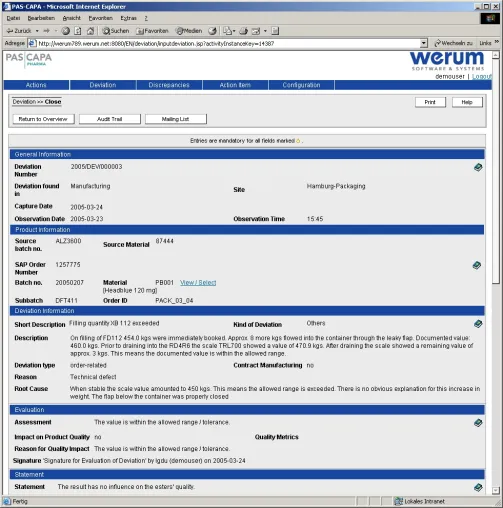Image resolution: width=503 pixels, height=508 pixels.
Task: Click the Refresh page icon
Action: (x=78, y=31)
